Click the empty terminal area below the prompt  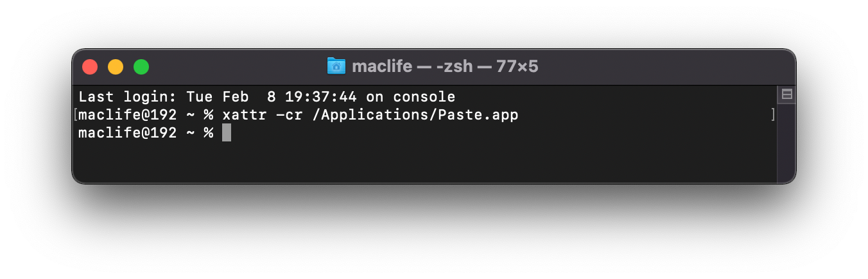coord(424,161)
